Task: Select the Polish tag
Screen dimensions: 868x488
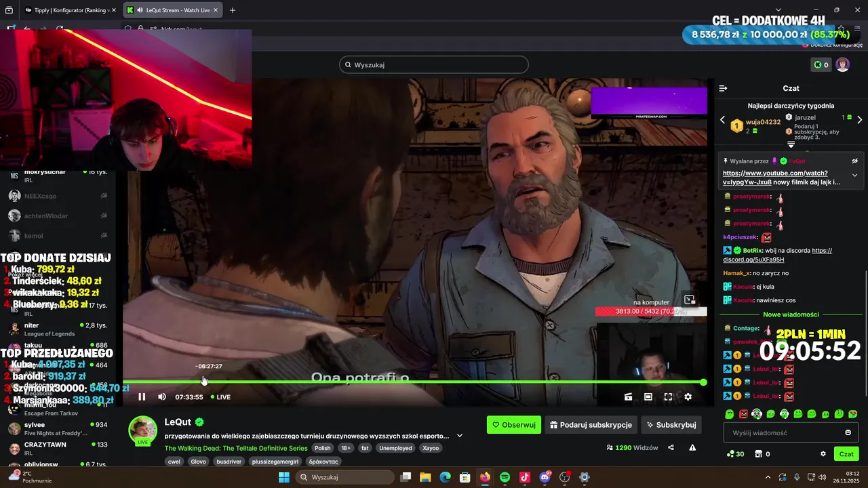Action: pos(323,448)
